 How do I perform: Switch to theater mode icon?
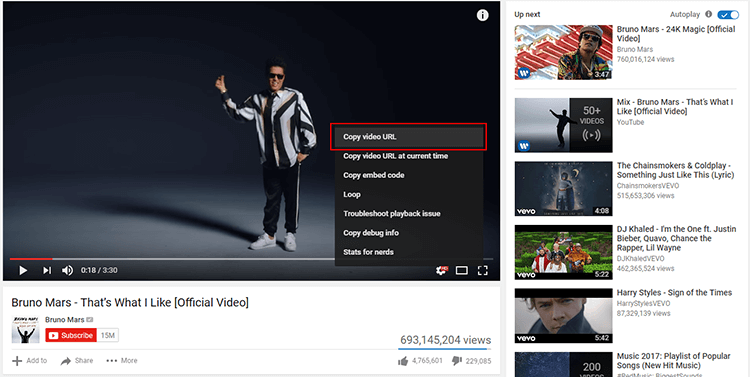[462, 270]
